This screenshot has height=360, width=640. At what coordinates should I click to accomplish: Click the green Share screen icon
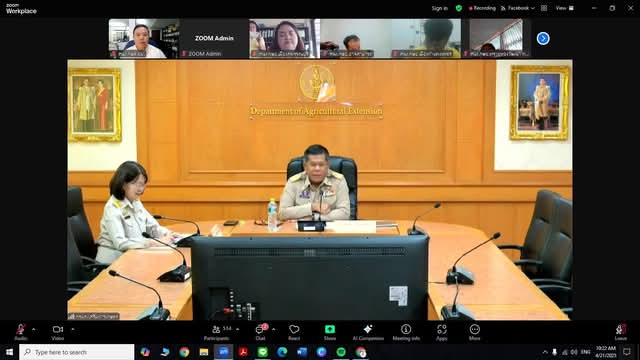pyautogui.click(x=330, y=329)
